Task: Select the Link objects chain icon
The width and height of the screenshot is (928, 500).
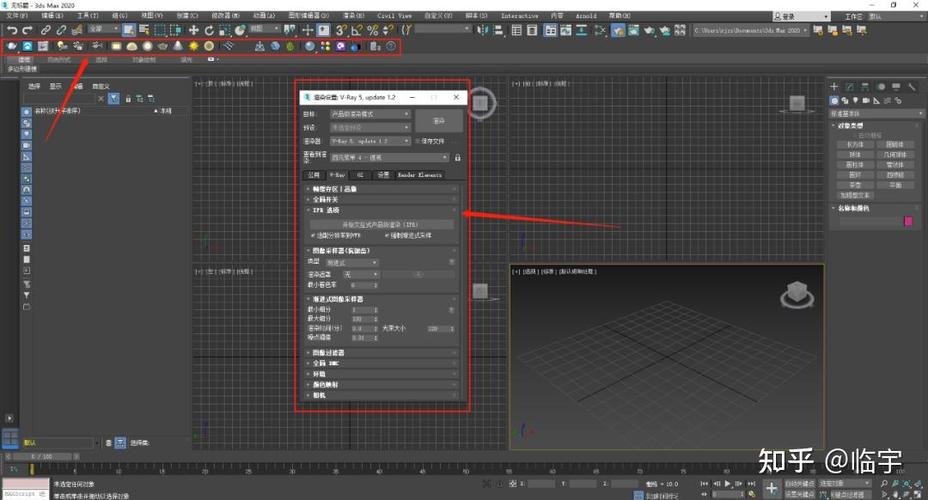Action: (46, 30)
